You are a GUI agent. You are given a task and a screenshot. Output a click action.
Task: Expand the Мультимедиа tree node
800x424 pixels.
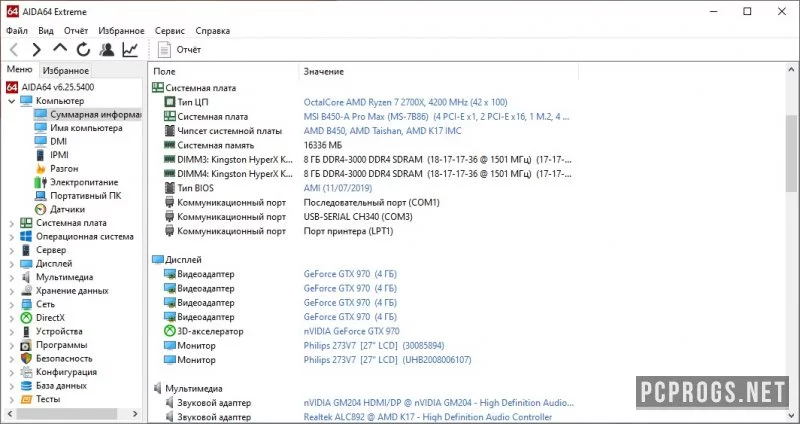coord(12,277)
